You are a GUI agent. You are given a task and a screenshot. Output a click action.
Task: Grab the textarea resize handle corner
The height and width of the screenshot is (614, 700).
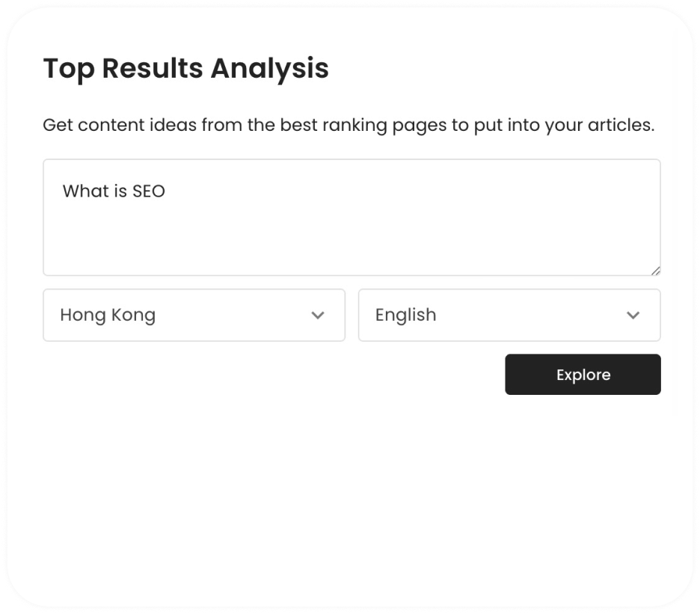655,270
